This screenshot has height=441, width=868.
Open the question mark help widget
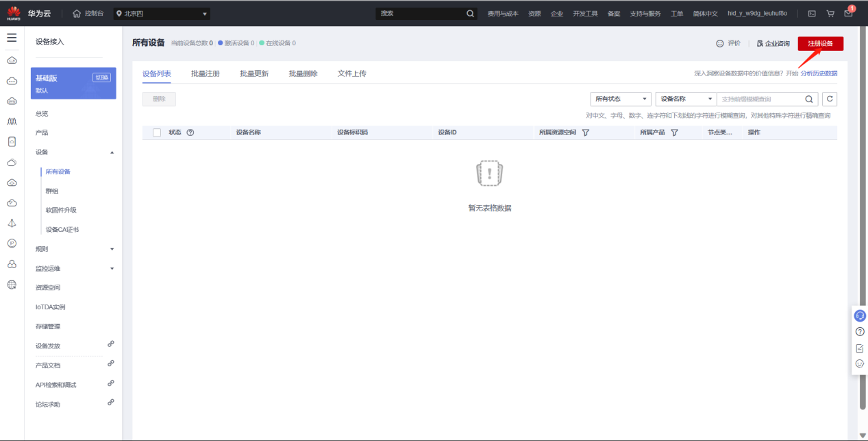[x=860, y=332]
